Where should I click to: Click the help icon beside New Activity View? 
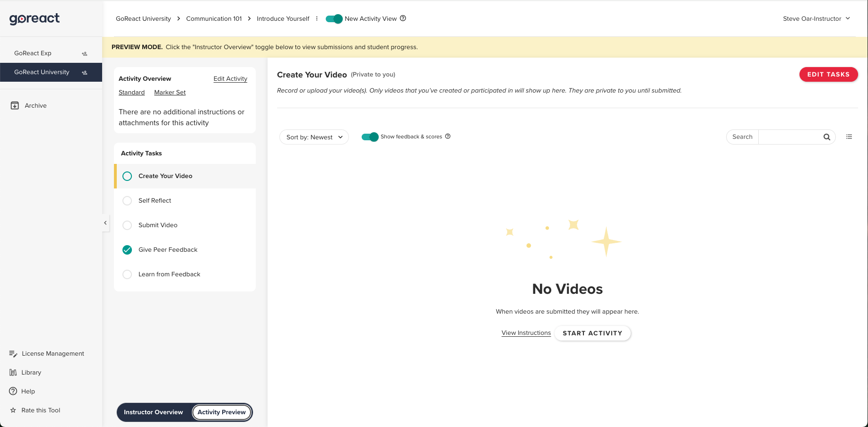(x=403, y=18)
